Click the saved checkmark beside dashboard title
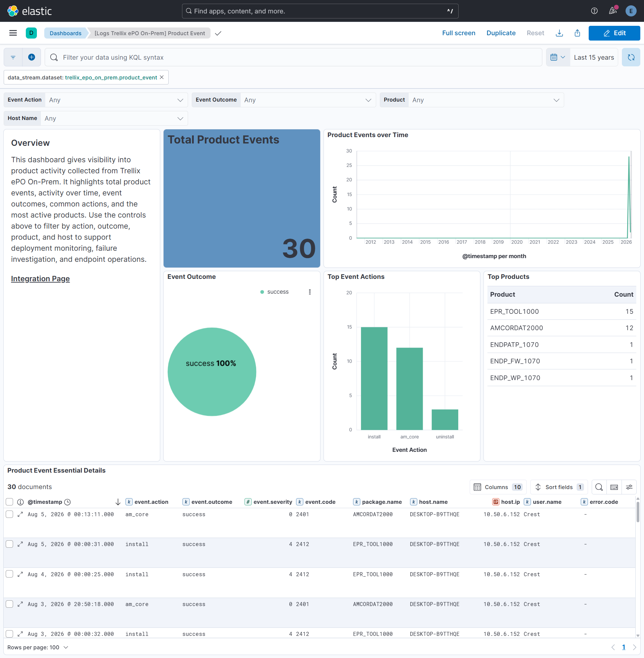Viewport: 644px width, 658px height. tap(218, 33)
